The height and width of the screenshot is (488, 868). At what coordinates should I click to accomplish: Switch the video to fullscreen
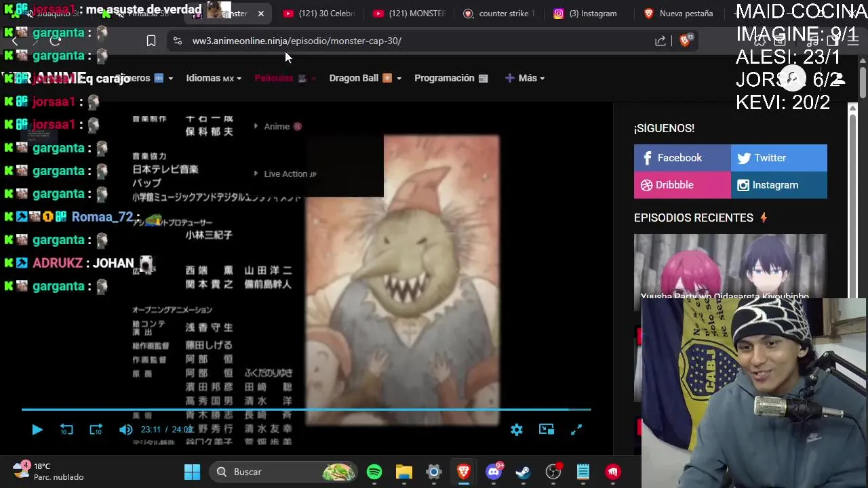pos(576,430)
